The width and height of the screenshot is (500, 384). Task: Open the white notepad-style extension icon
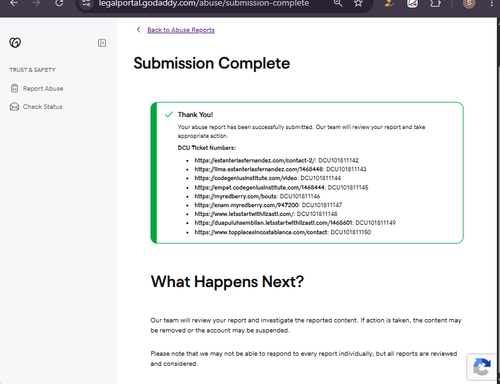412,3
